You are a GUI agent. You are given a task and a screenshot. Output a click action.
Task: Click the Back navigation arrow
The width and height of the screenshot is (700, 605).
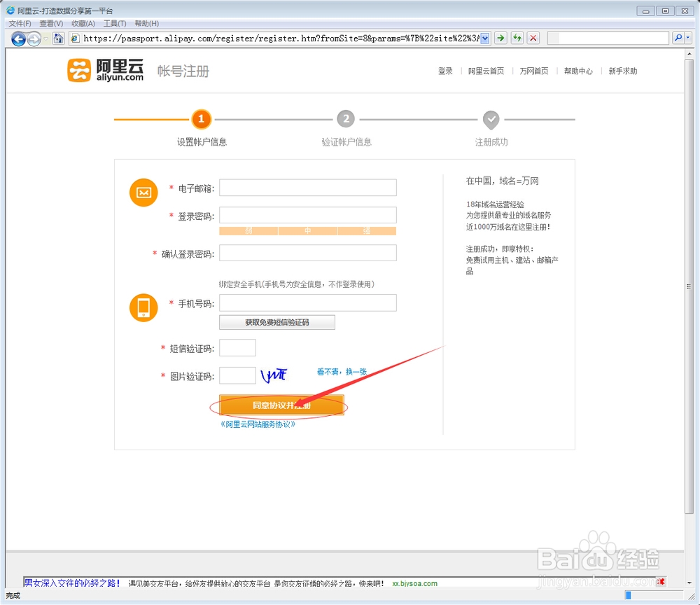(19, 39)
